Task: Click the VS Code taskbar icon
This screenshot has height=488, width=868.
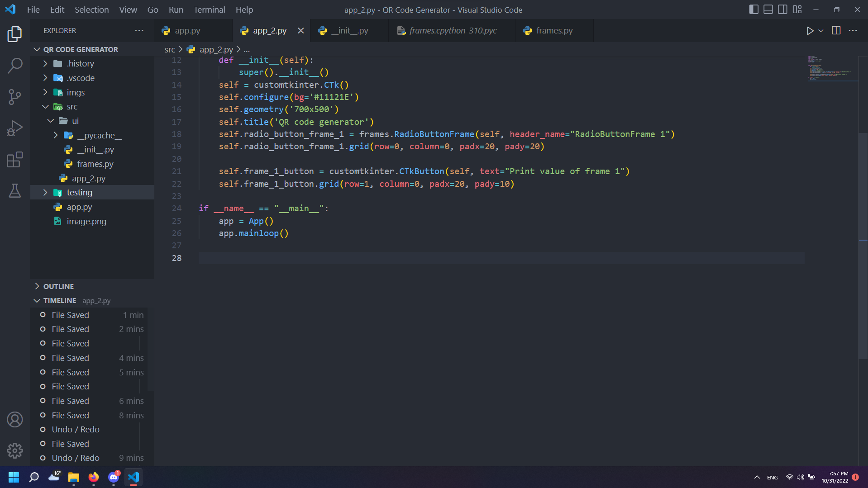Action: tap(133, 477)
